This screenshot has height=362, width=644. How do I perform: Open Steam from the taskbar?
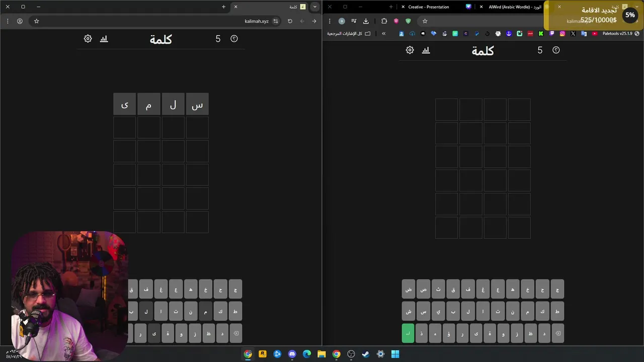tap(366, 354)
